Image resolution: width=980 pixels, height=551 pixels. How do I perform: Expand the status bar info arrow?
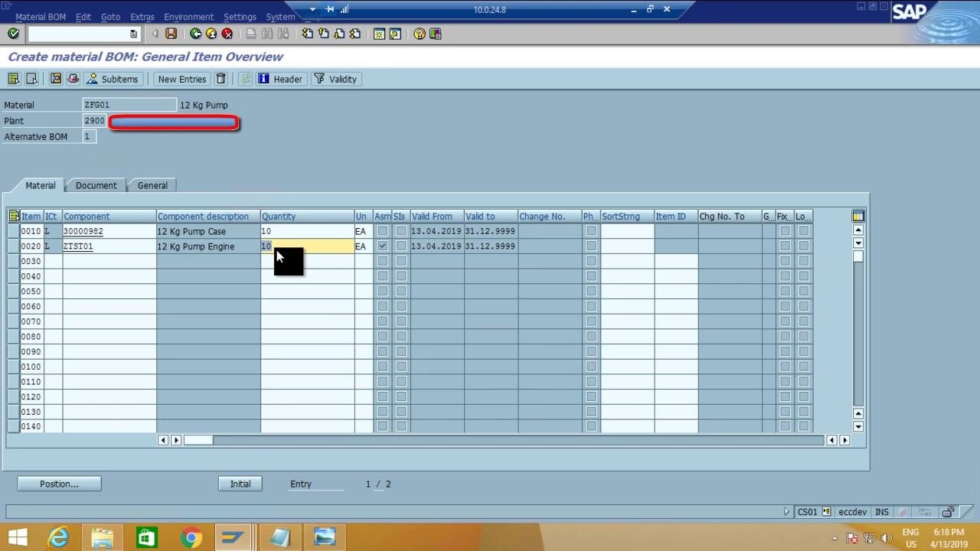(x=786, y=512)
